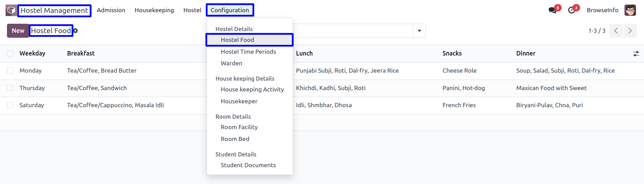Check the Saturday row checkbox
Screen dimensions: 644x184
(x=10, y=105)
